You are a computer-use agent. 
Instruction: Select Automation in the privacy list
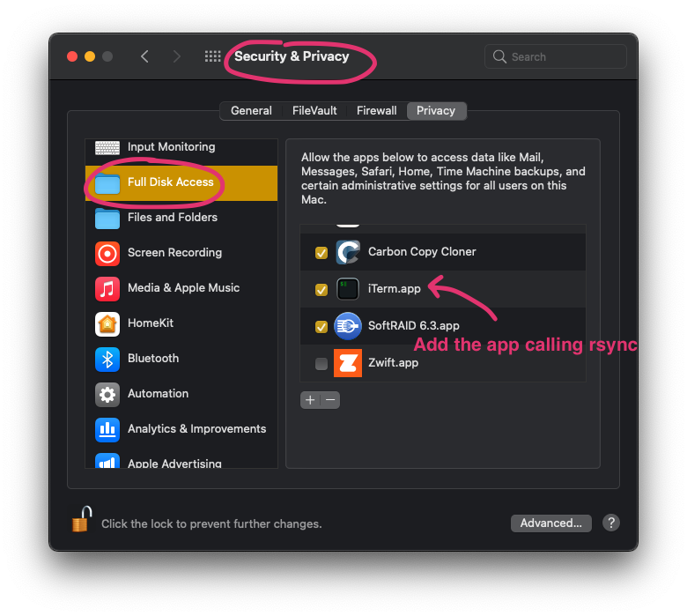coord(181,395)
